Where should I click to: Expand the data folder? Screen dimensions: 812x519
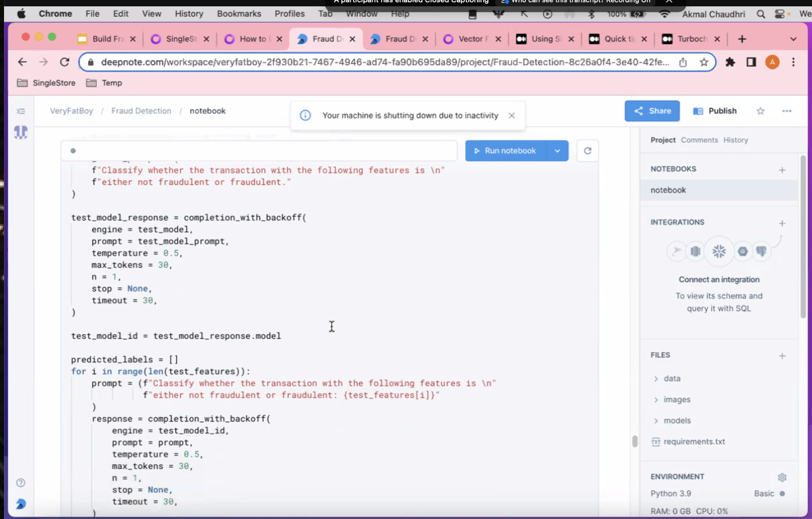click(656, 378)
